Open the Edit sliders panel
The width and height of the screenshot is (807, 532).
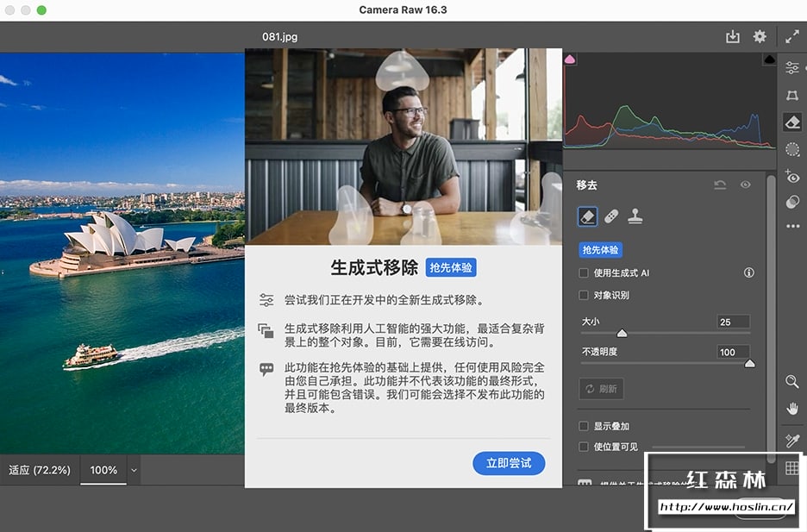[792, 68]
